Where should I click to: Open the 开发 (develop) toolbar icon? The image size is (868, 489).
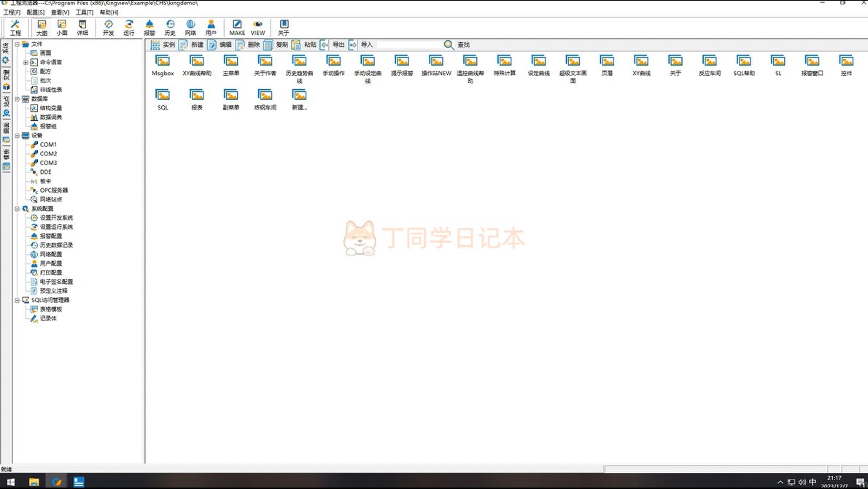click(x=109, y=28)
